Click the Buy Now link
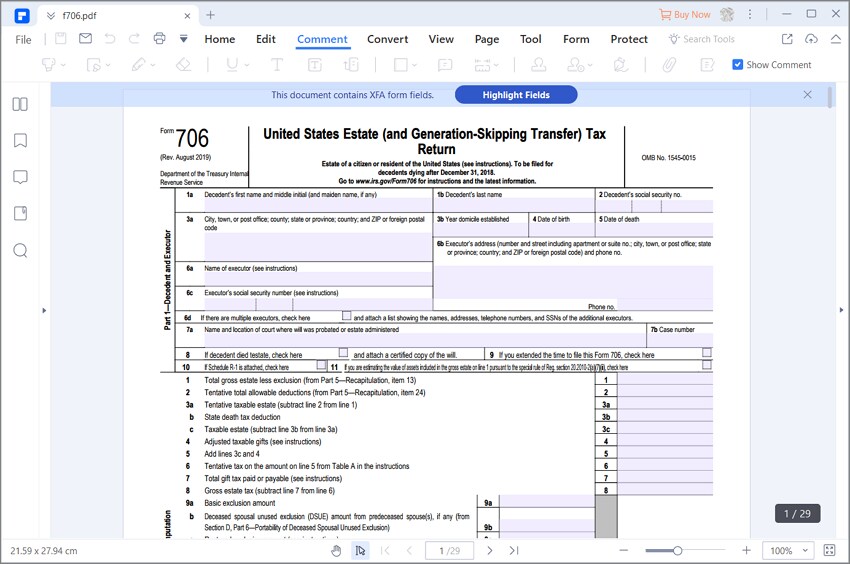The width and height of the screenshot is (850, 564). coord(685,15)
